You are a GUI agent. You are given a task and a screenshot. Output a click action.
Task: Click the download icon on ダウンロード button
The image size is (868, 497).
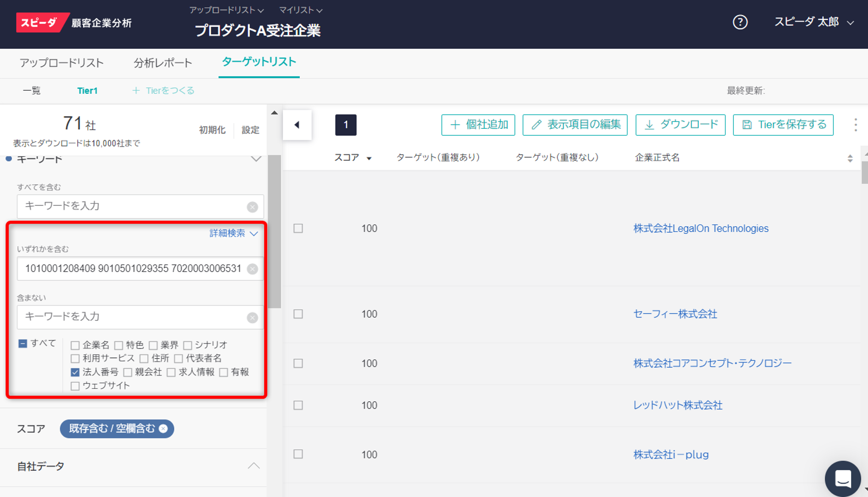649,125
